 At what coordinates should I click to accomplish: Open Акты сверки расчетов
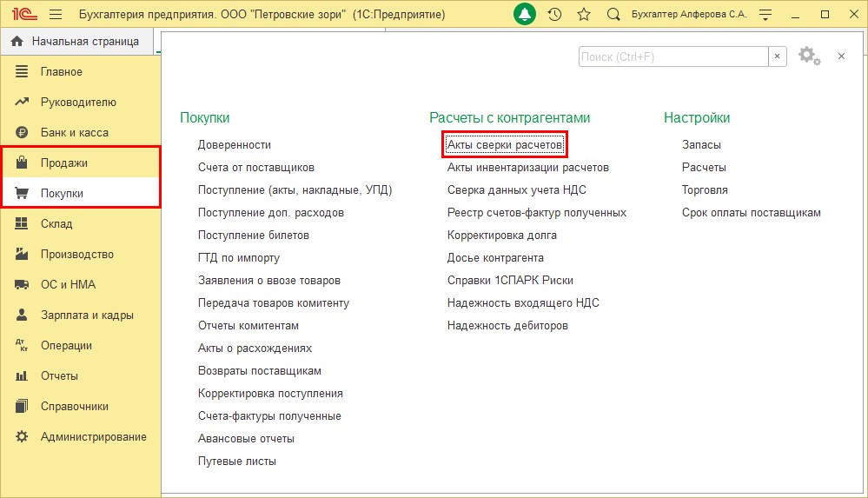[x=505, y=144]
